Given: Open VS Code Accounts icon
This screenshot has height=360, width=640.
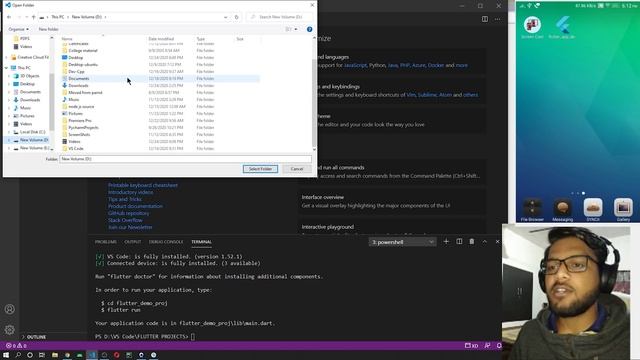Looking at the screenshot, I should tap(10, 309).
